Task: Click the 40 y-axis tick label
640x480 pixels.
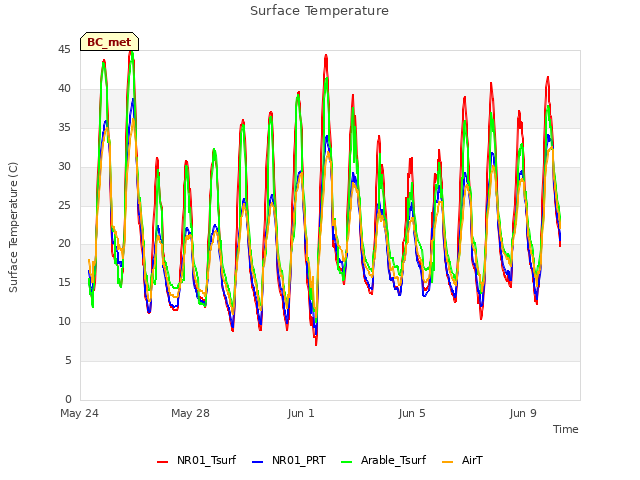Action: pyautogui.click(x=64, y=89)
